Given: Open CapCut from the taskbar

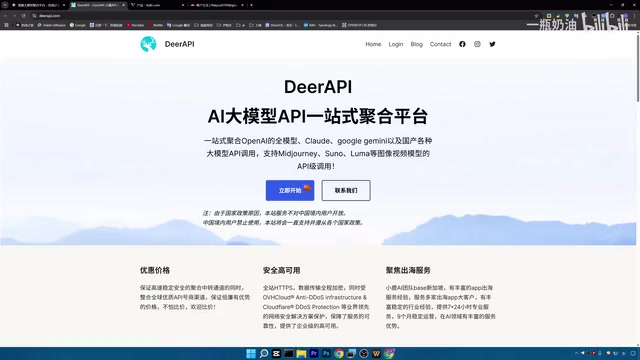Looking at the screenshot, I should pos(276,353).
